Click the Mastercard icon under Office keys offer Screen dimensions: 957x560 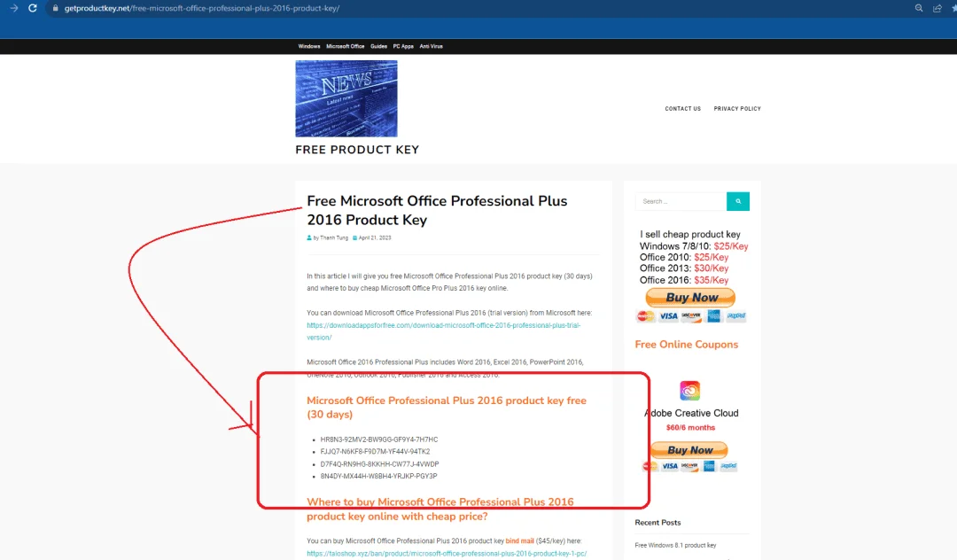[x=646, y=316]
